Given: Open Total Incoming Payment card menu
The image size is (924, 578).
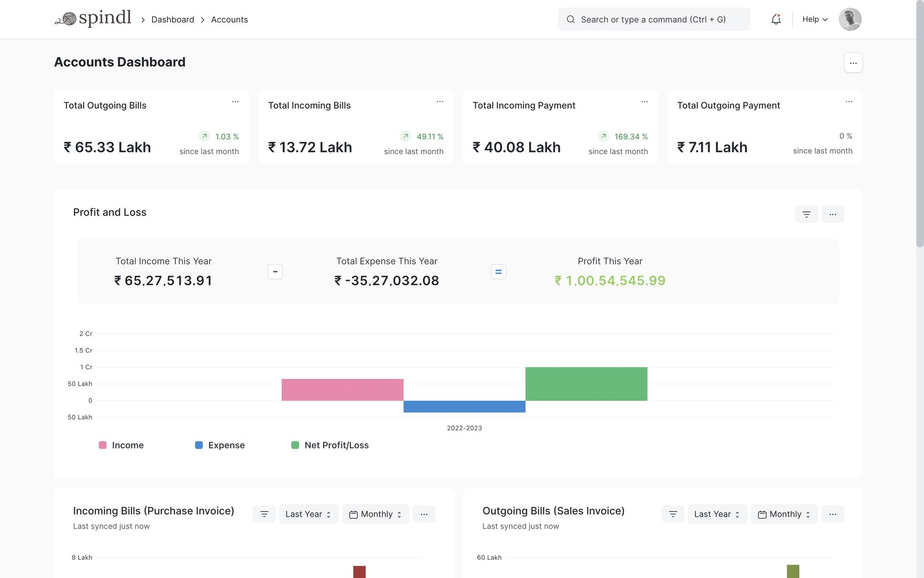Looking at the screenshot, I should click(x=644, y=101).
